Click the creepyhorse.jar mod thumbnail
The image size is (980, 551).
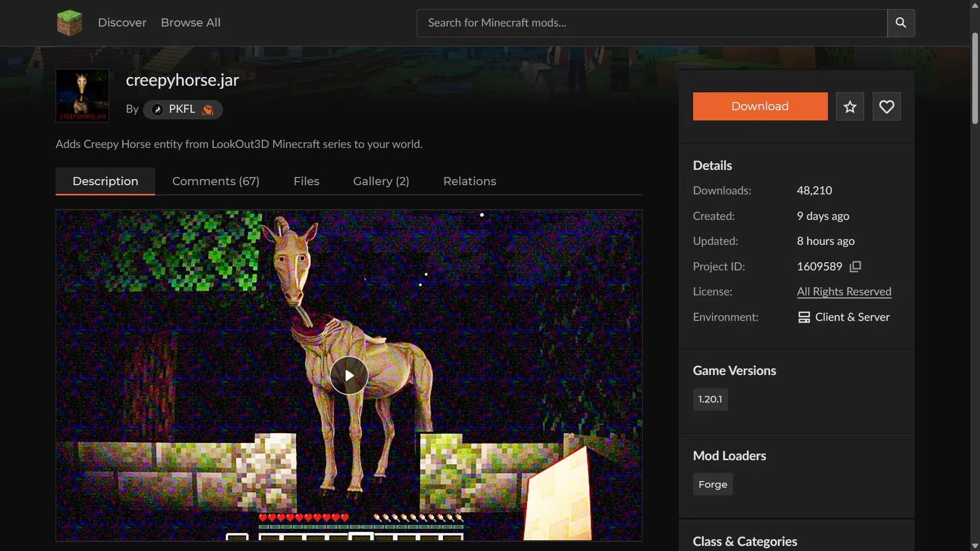[82, 96]
